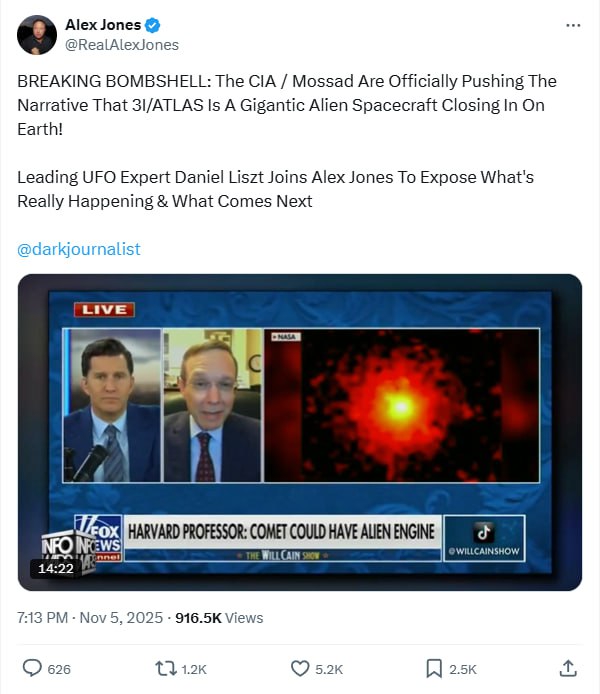Viewport: 600px width, 694px height.
Task: Play the embedded Fox News video
Action: (300, 432)
